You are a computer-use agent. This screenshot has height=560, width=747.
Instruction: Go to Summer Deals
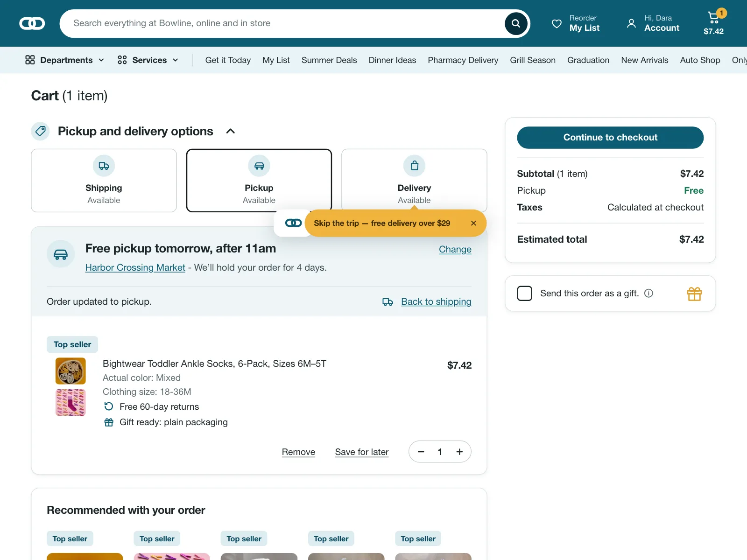[329, 60]
